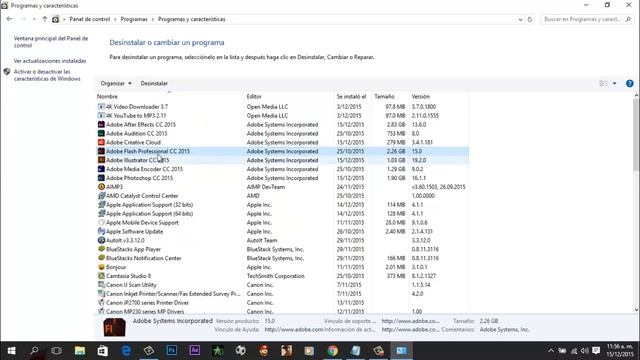
Task: Click Programas in the breadcrumb path
Action: 134,19
